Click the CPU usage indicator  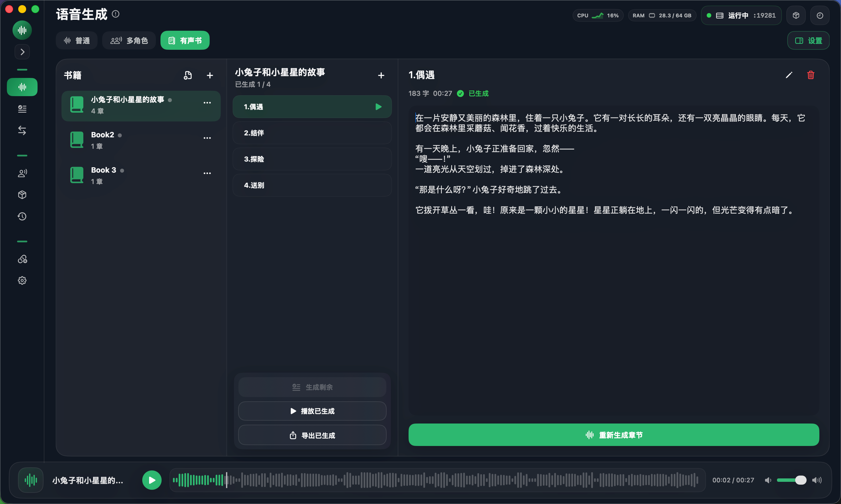click(x=598, y=16)
